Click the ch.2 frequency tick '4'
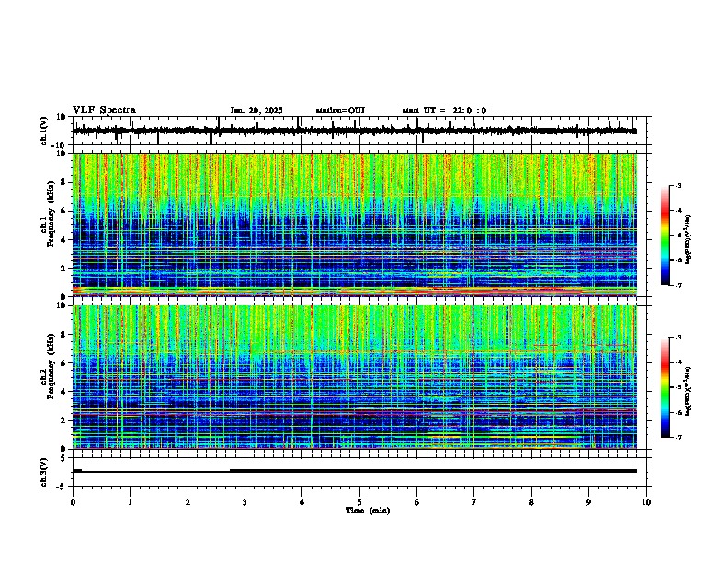 [64, 392]
